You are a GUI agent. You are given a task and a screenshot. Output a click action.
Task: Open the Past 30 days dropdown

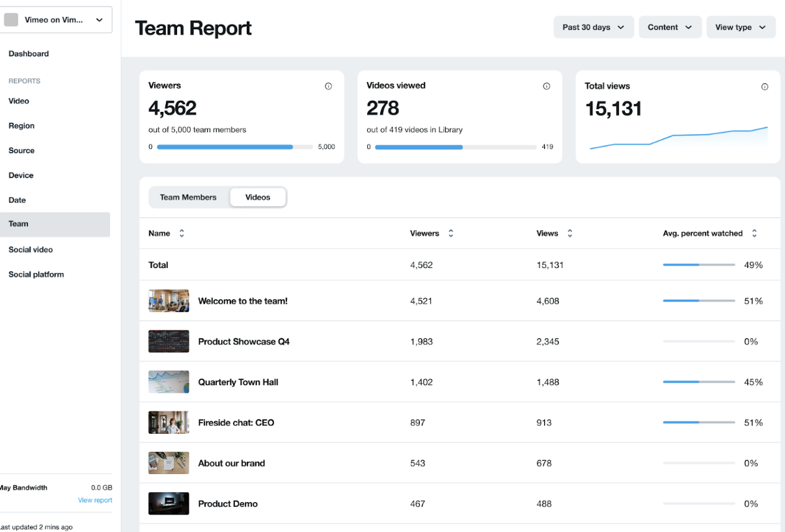tap(593, 27)
